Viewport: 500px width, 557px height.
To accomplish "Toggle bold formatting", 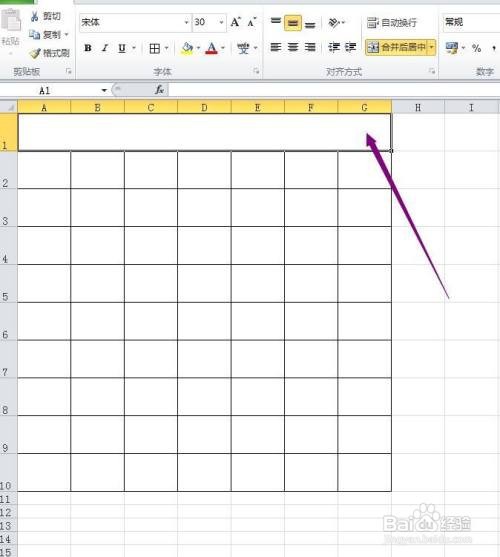I will tap(88, 48).
